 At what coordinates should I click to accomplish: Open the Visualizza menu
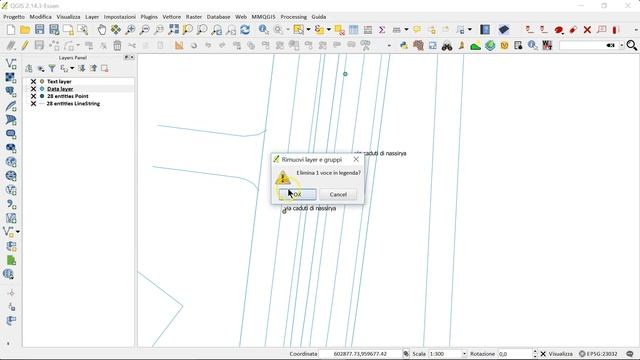(x=68, y=17)
